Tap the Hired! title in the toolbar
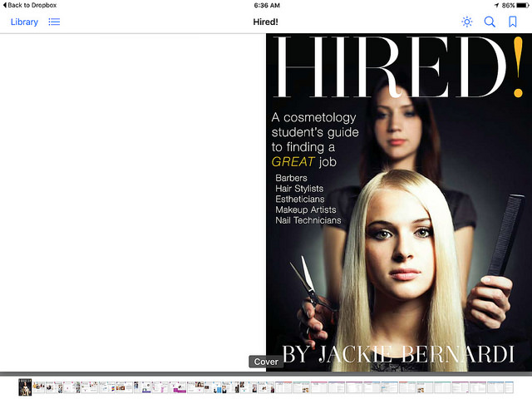 tap(266, 22)
